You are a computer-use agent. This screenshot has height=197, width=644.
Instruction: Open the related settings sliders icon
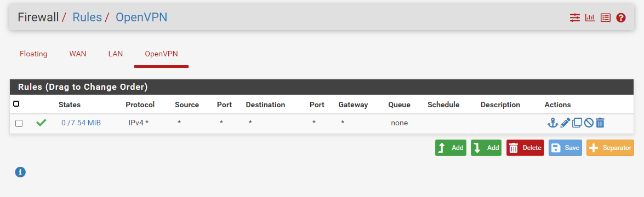574,18
